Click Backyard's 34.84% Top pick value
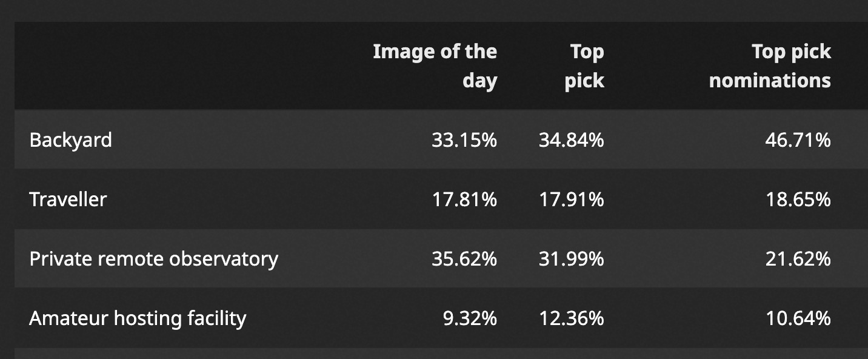 (x=572, y=140)
